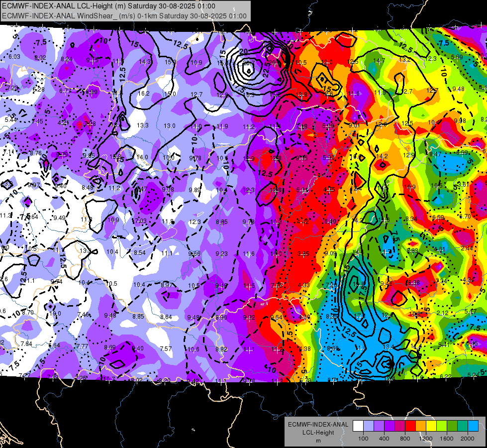Click the '9.09' wind shear value

coord(330,253)
